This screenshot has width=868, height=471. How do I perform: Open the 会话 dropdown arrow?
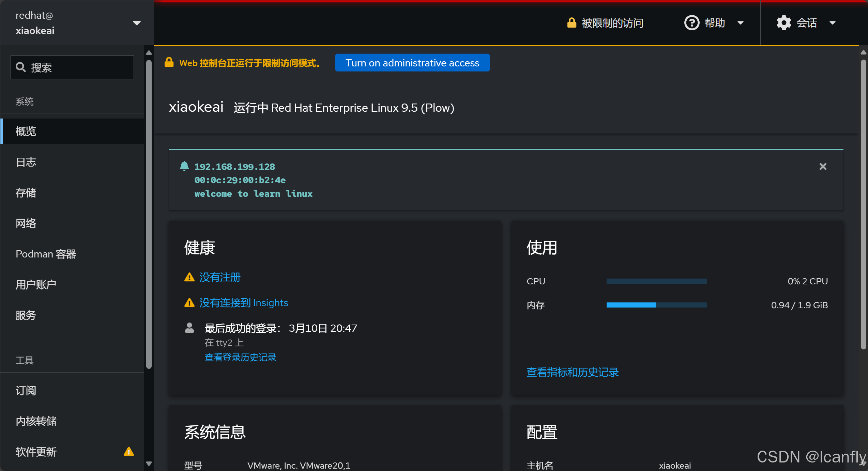(832, 23)
